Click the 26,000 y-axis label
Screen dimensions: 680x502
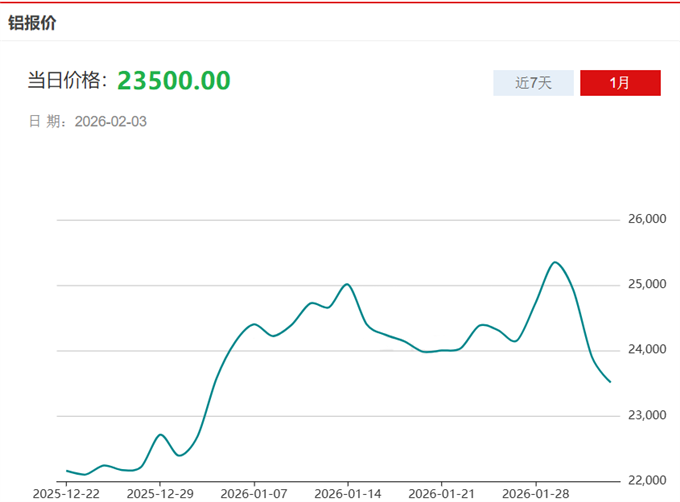coord(647,220)
